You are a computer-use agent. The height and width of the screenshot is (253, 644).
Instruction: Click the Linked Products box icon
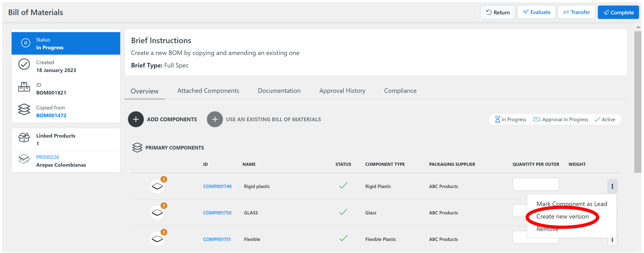tap(24, 137)
